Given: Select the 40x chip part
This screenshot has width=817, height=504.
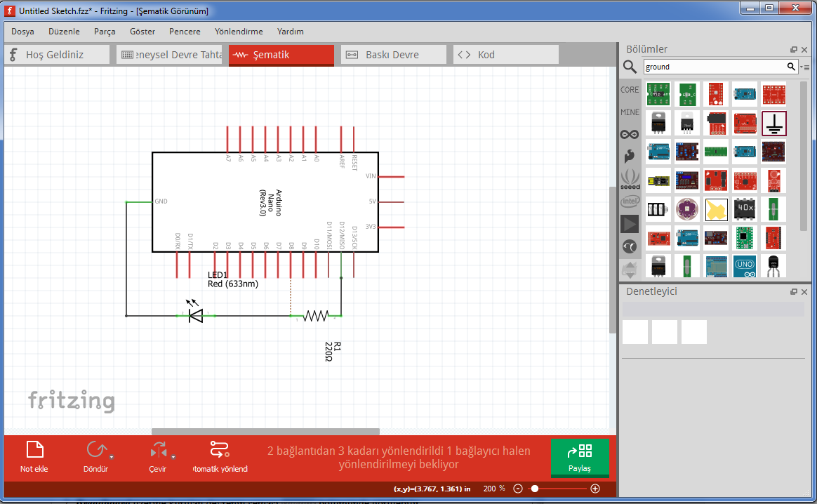Looking at the screenshot, I should pyautogui.click(x=745, y=208).
